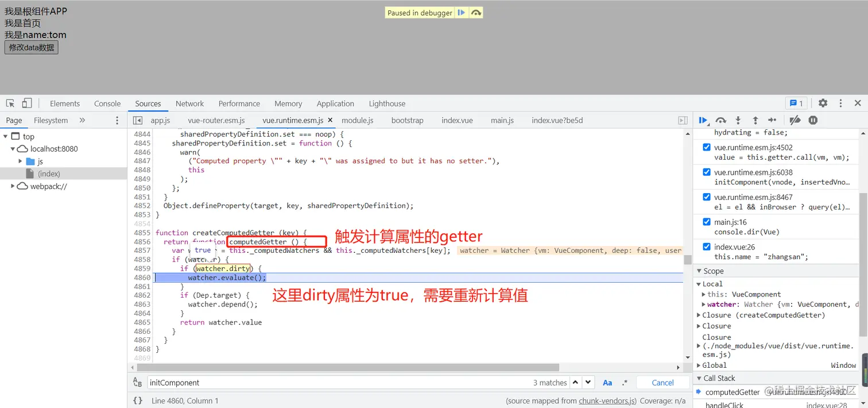Pretty print source with braces icon
Viewport: 868px width, 408px height.
click(x=138, y=401)
